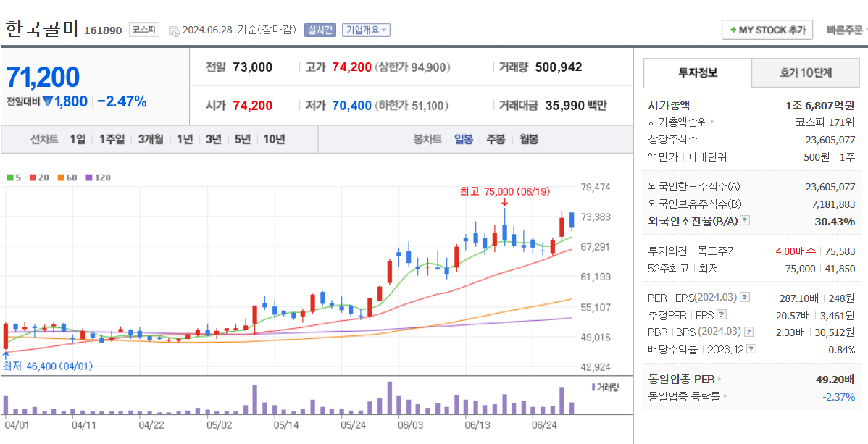Click the current price 71,200
This screenshot has height=444, width=868.
coord(43,78)
